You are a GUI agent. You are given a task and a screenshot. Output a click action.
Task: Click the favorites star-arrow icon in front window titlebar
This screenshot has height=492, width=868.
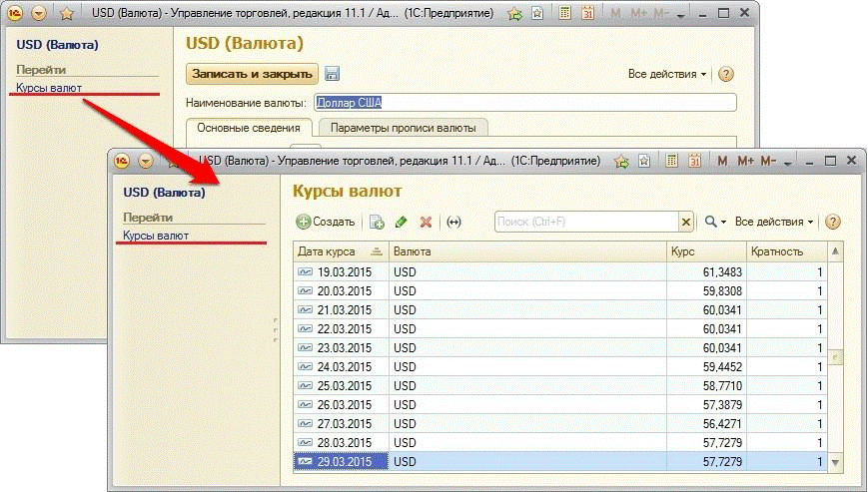[621, 162]
